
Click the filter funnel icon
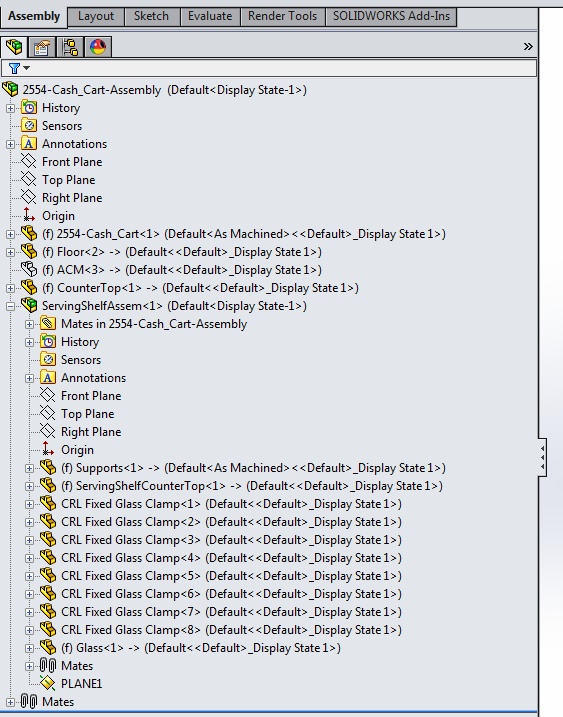coord(14,68)
